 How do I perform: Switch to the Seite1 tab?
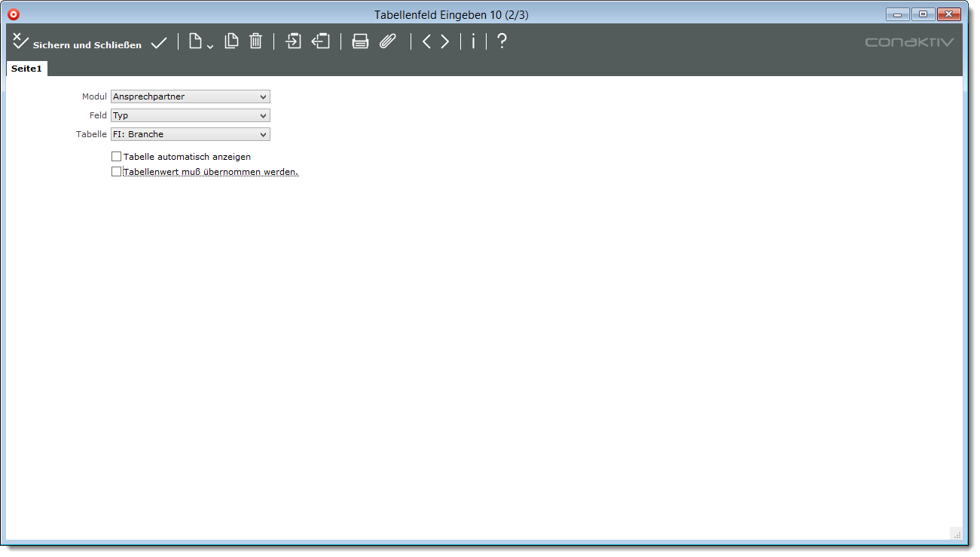[26, 69]
